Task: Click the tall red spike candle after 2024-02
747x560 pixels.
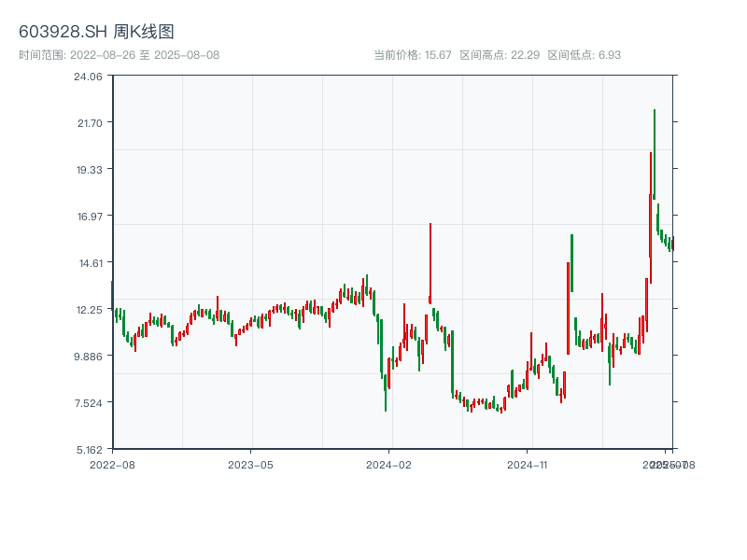Action: click(430, 263)
